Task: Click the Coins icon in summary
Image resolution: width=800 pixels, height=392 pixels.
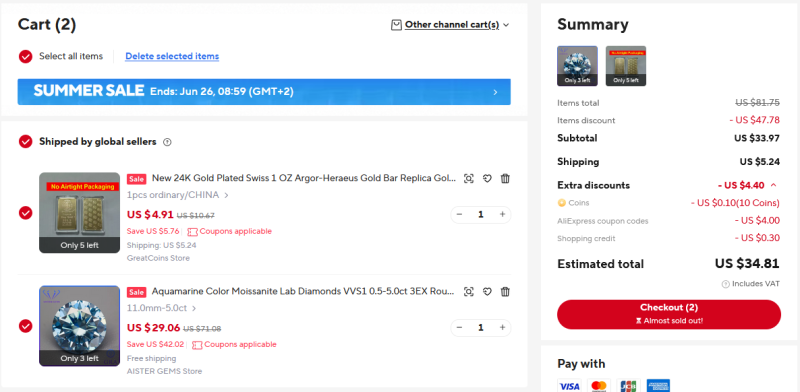Action: [x=562, y=203]
